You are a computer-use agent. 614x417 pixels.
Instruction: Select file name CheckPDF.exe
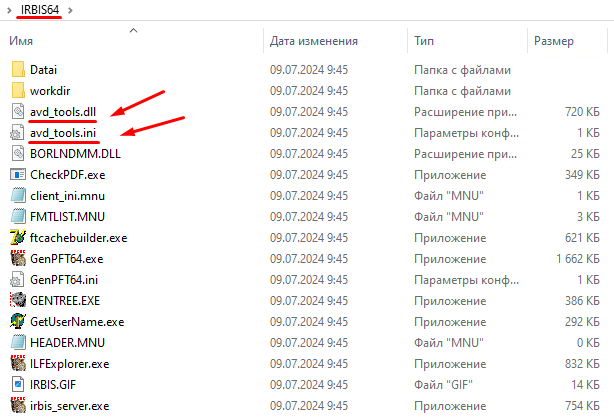tap(68, 175)
